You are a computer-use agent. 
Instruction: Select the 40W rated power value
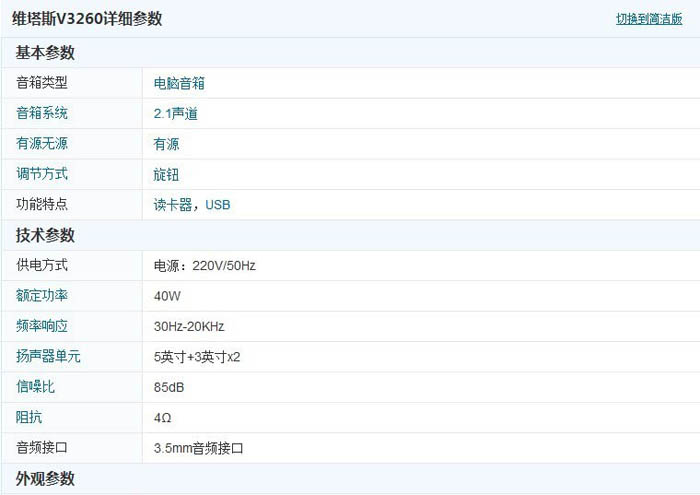coord(167,296)
